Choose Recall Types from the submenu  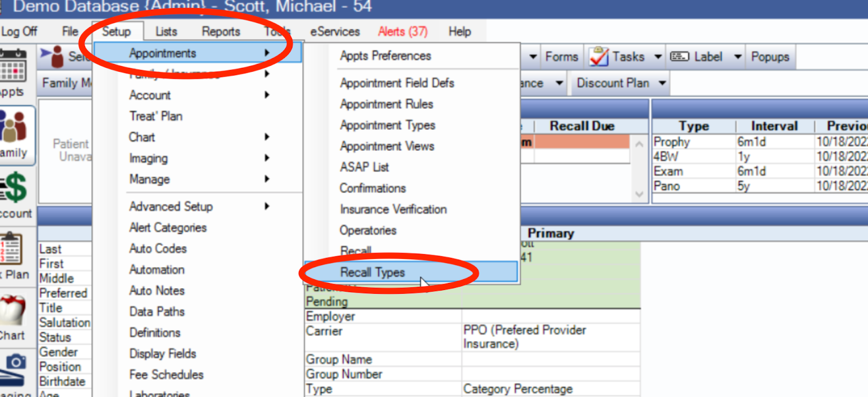point(372,272)
